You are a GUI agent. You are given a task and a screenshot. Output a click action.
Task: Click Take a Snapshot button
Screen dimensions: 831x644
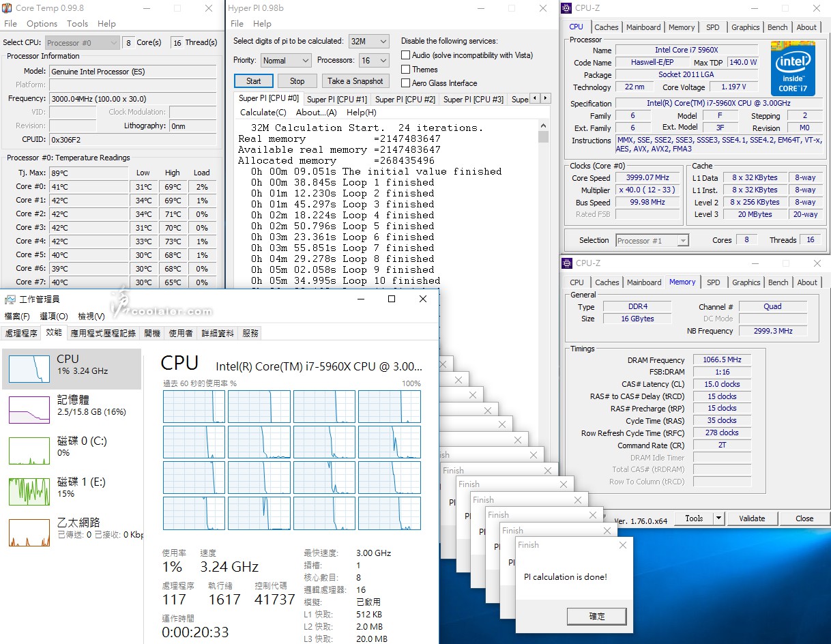[x=355, y=80]
